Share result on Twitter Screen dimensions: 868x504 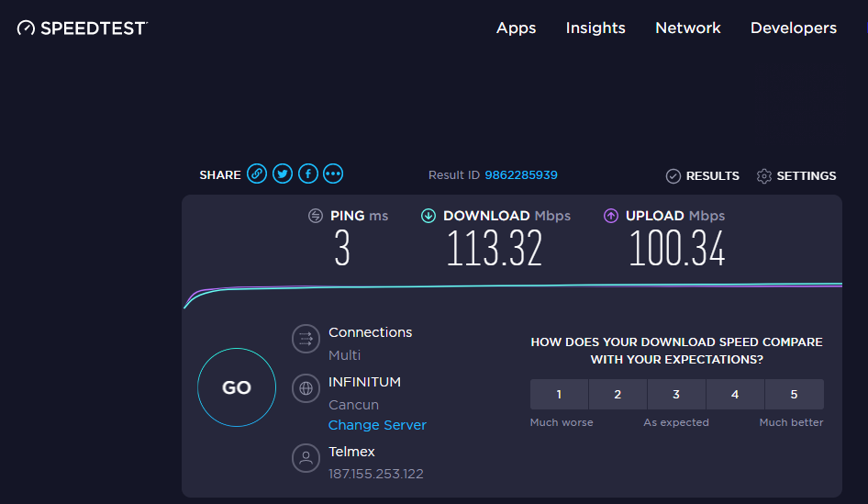tap(283, 174)
